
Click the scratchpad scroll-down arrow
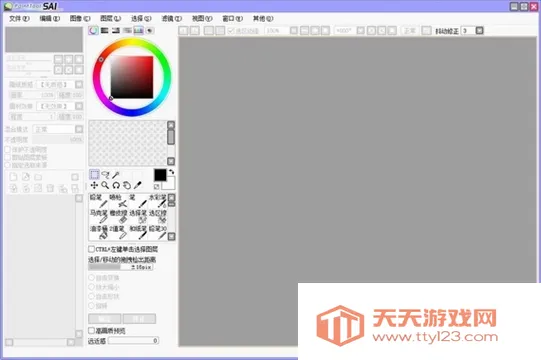(171, 161)
